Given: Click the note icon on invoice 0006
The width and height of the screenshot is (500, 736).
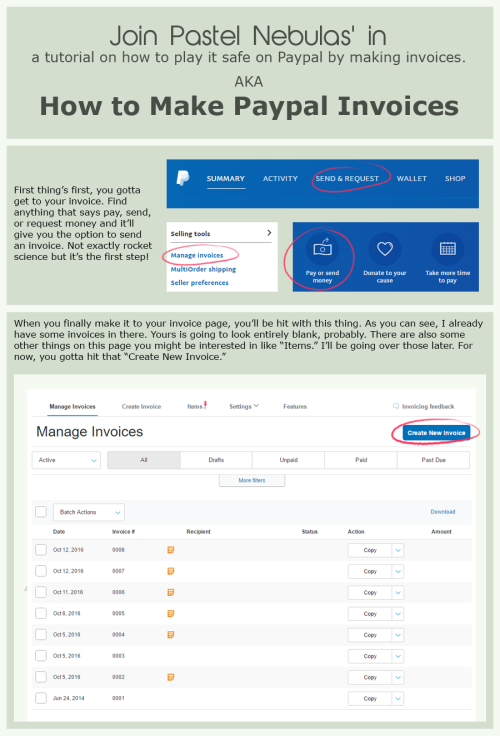Looking at the screenshot, I should [x=171, y=592].
